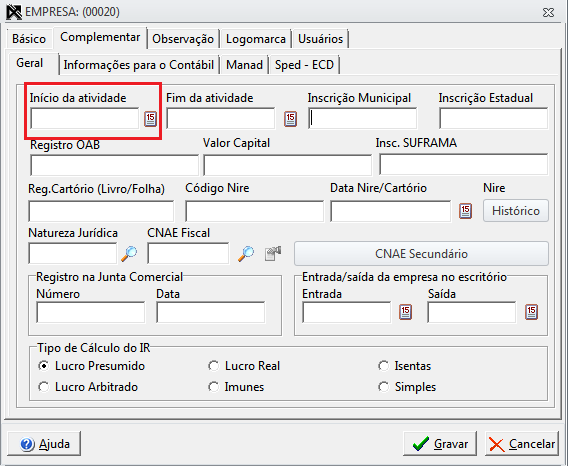This screenshot has width=568, height=466.
Task: Open calendar for Fim da atividade date
Action: pyautogui.click(x=290, y=119)
